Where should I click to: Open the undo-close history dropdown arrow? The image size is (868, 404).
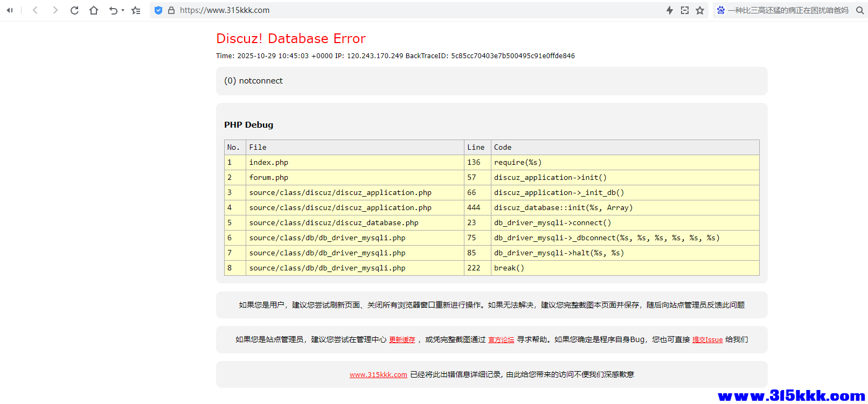tap(123, 10)
